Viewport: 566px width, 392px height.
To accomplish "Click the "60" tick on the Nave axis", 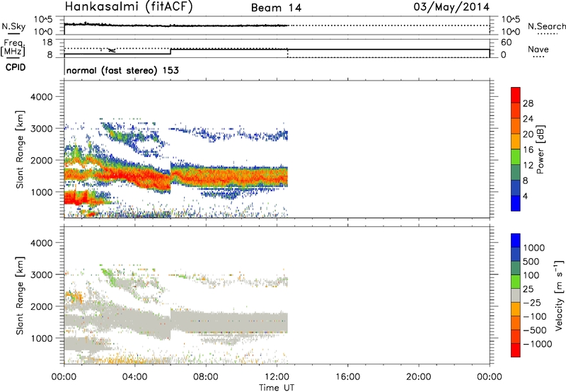I will pyautogui.click(x=506, y=42).
